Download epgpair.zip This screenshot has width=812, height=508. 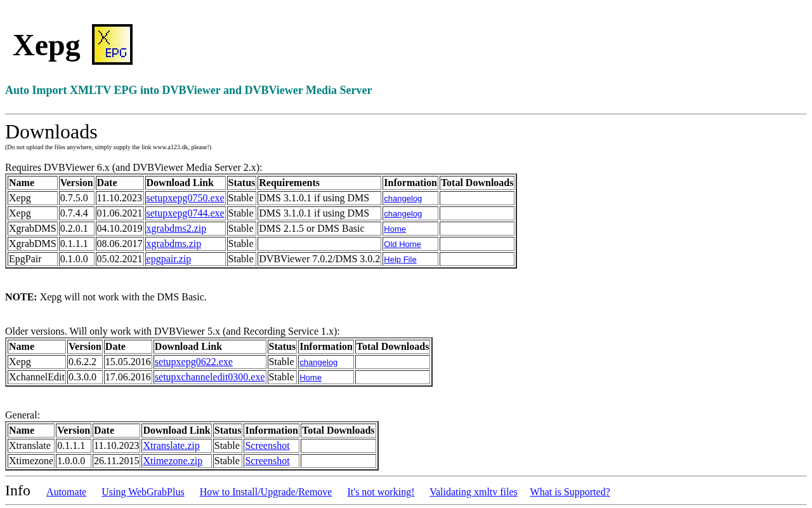point(169,259)
